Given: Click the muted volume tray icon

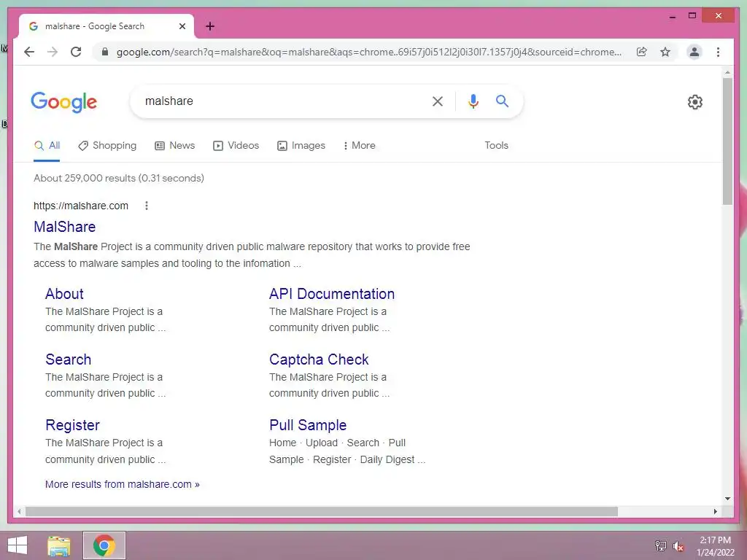Looking at the screenshot, I should coord(678,545).
